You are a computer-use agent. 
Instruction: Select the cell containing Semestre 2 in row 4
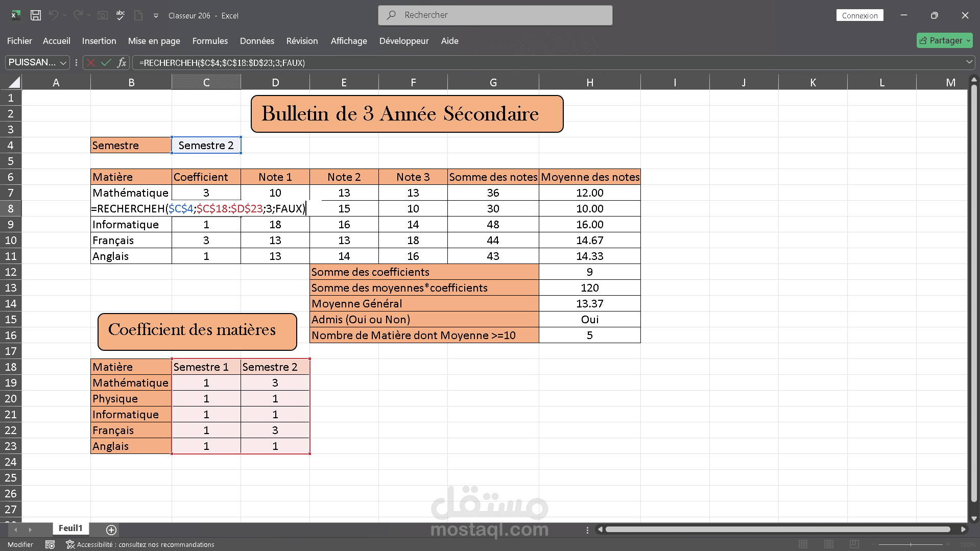206,146
